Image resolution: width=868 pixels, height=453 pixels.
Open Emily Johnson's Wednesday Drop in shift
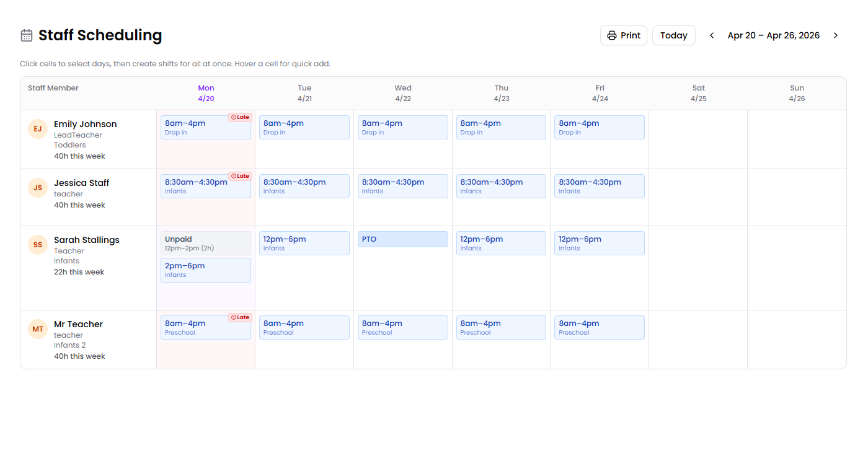tap(403, 127)
